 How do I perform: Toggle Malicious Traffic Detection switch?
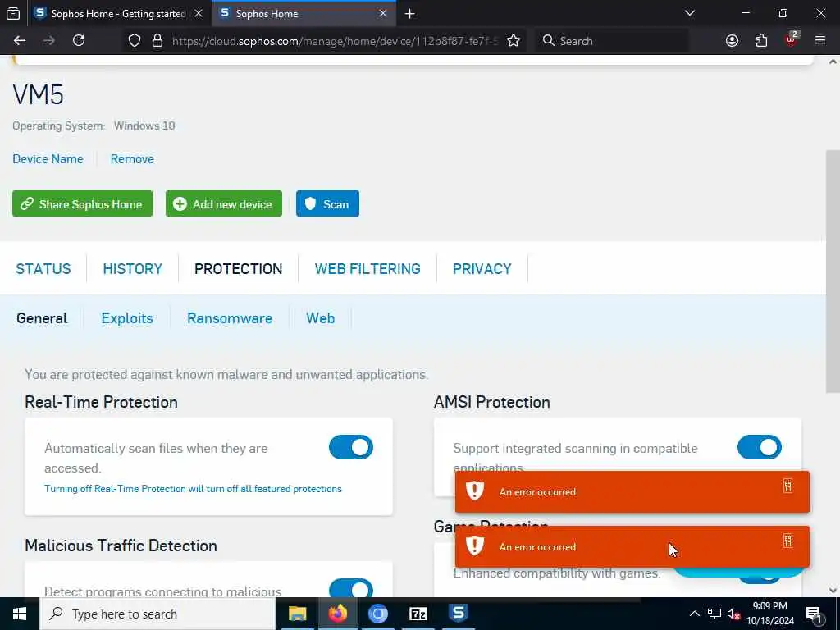[x=351, y=588]
